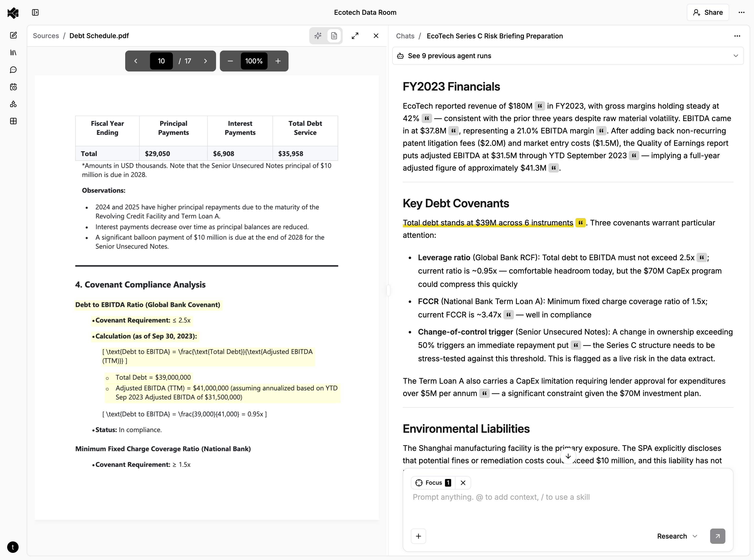Open the chats bubble icon in sidebar
This screenshot has height=560, width=754.
13,70
